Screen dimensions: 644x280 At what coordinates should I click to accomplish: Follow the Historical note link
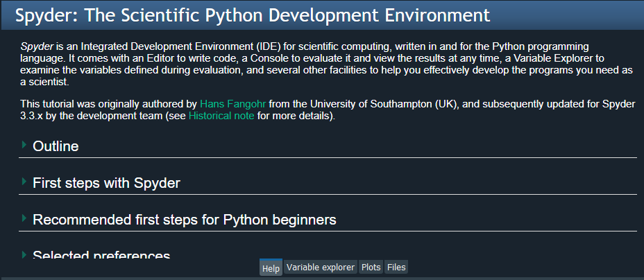point(221,116)
